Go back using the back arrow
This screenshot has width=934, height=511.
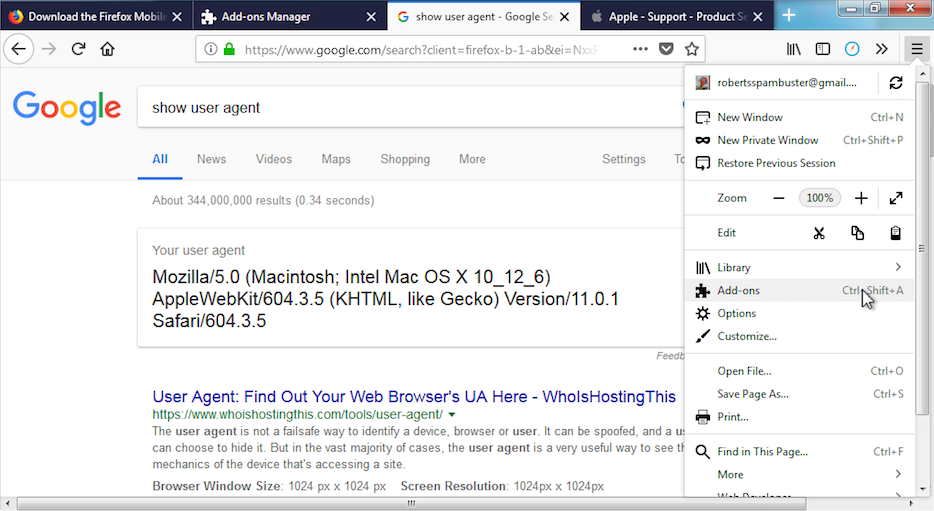pyautogui.click(x=18, y=49)
